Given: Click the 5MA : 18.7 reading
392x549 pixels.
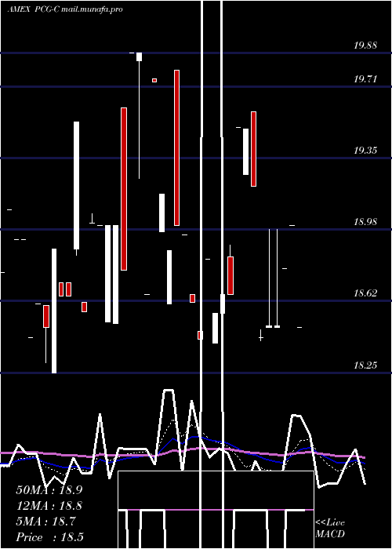Looking at the screenshot, I should click(x=45, y=522).
